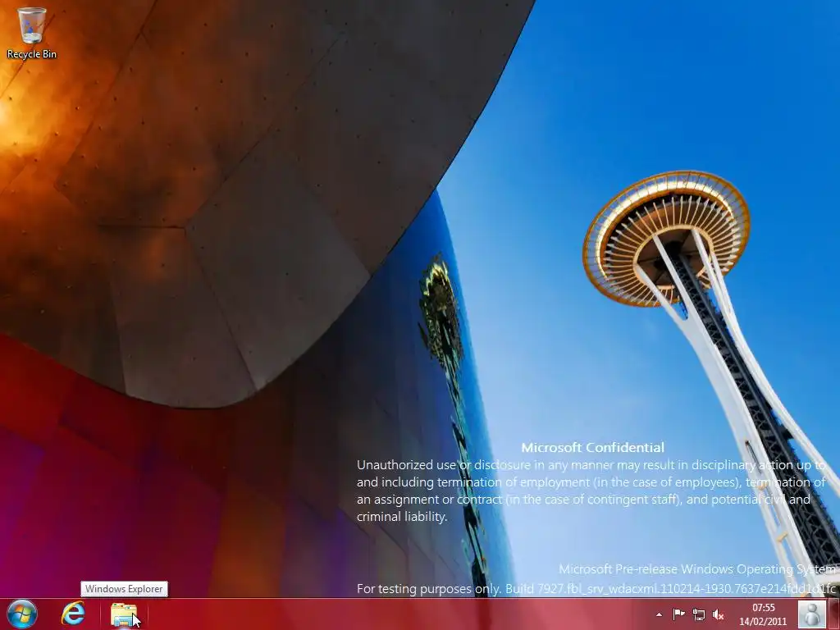The width and height of the screenshot is (840, 630).
Task: Open Windows Explorer from the taskbar
Action: [125, 614]
